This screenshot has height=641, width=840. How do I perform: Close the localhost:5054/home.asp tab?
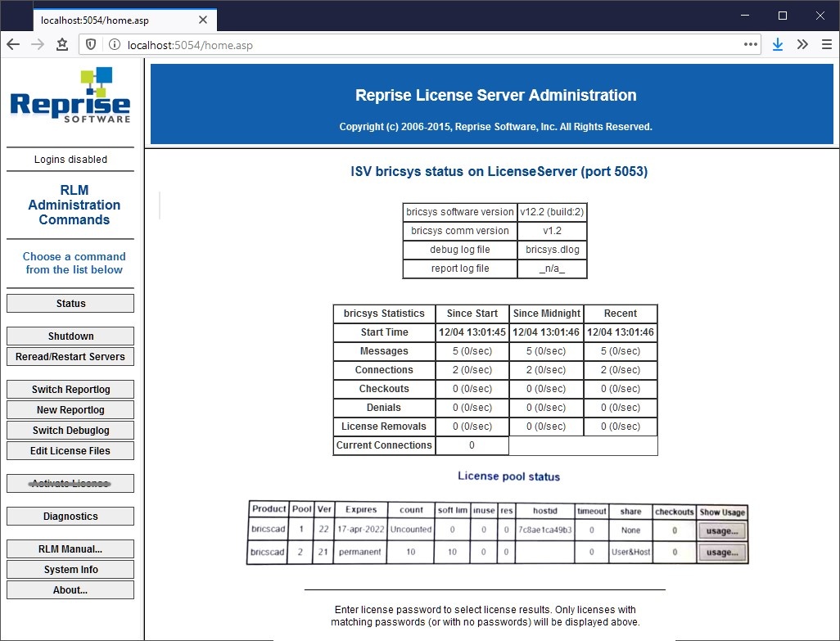click(x=202, y=20)
